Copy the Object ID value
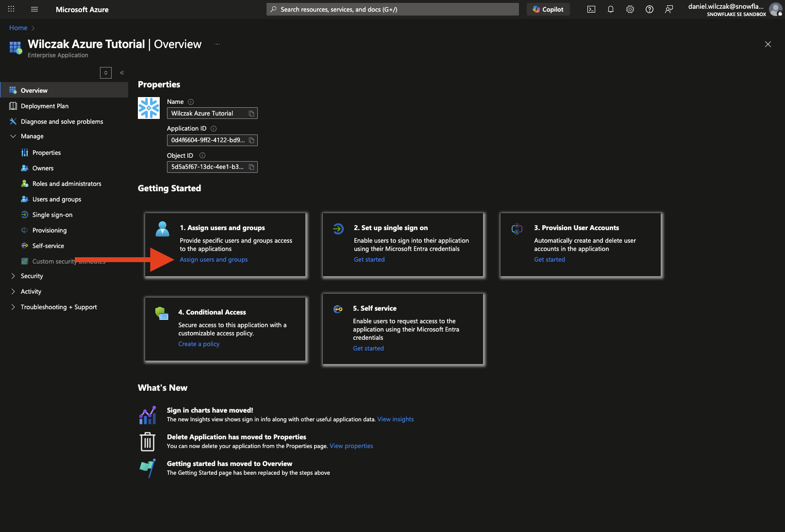Image resolution: width=785 pixels, height=532 pixels. (251, 167)
